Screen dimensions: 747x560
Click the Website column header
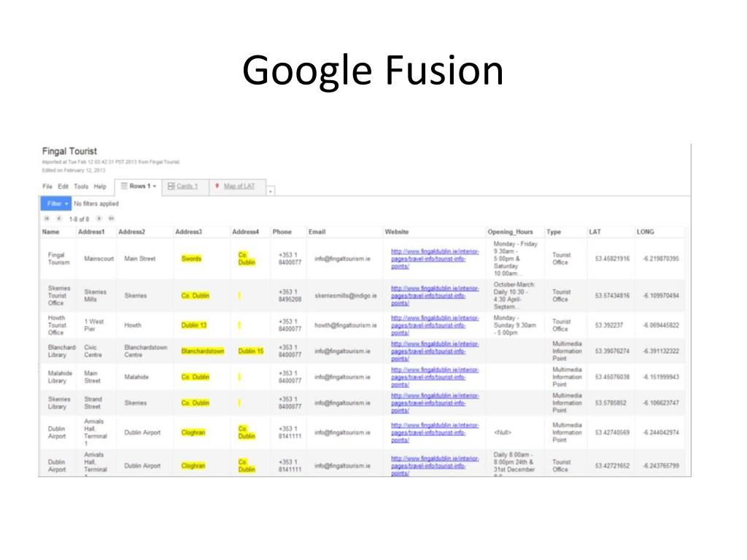coord(397,232)
